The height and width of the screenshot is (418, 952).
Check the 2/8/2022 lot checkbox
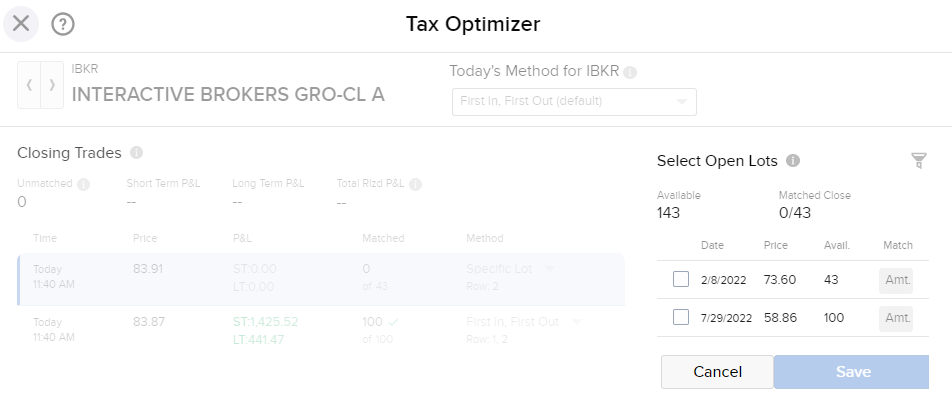(681, 280)
